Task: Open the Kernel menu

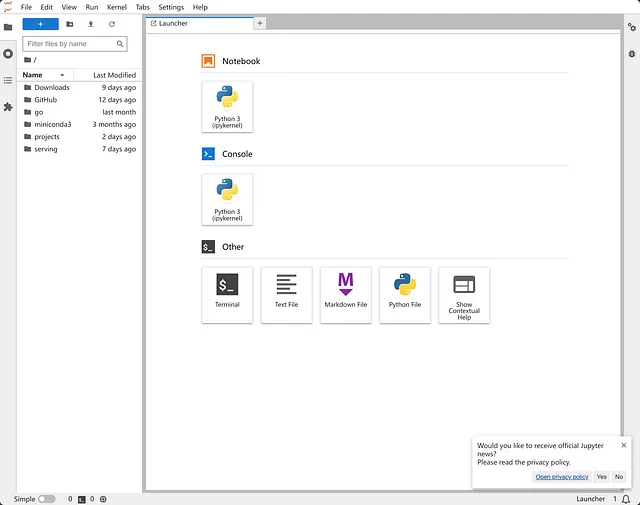Action: click(117, 7)
